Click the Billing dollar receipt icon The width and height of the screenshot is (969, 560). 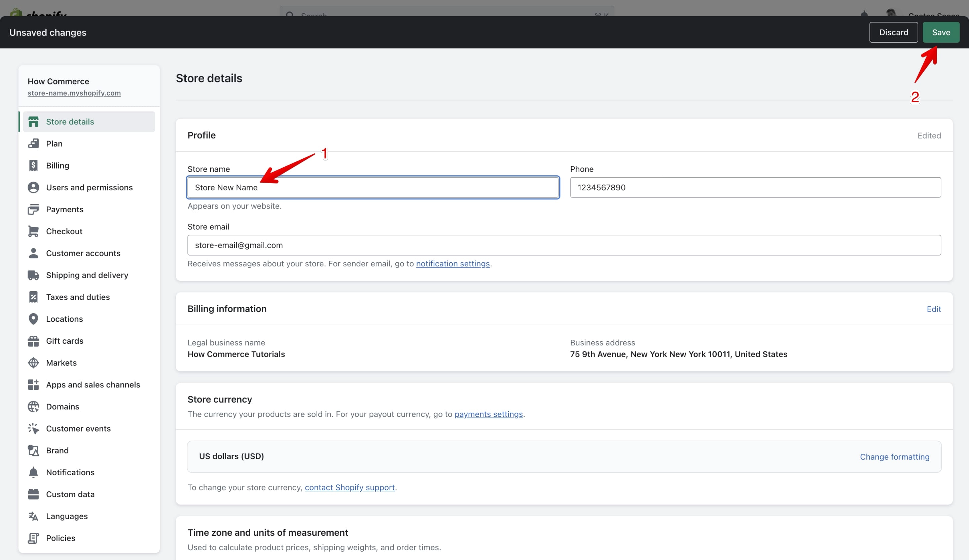[x=33, y=166]
